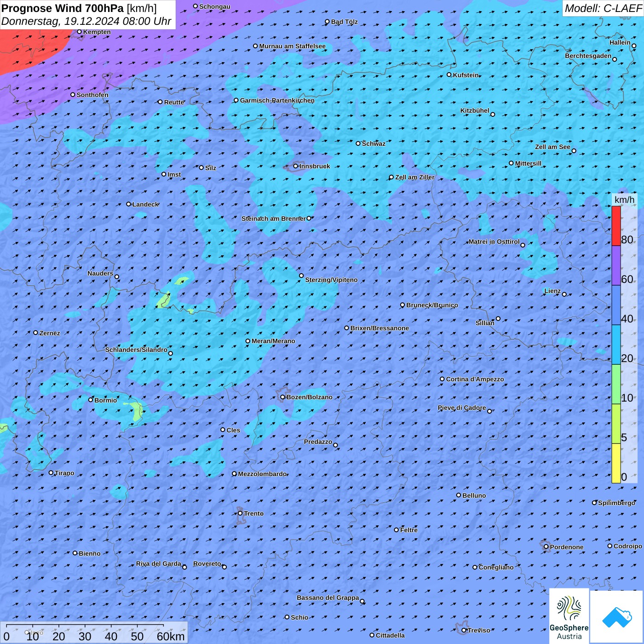The width and height of the screenshot is (644, 644).
Task: Click the 'Sillian' label
Action: click(x=485, y=323)
